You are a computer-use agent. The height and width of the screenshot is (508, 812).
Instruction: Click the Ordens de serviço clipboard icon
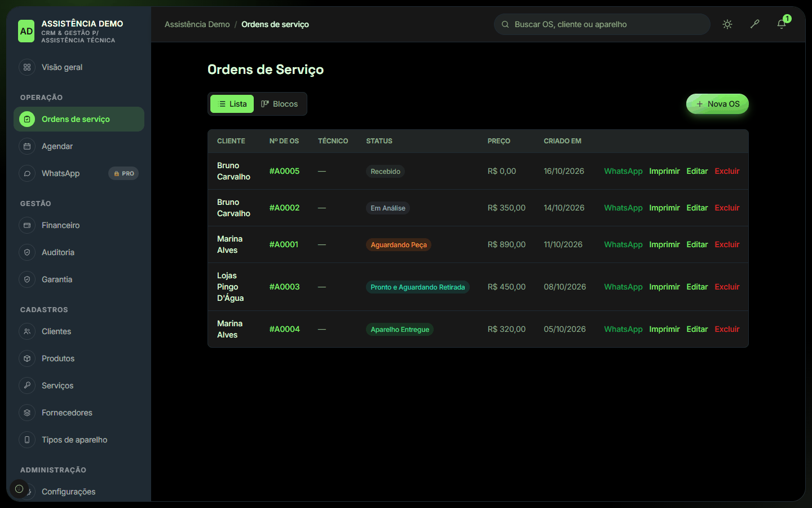pos(27,119)
